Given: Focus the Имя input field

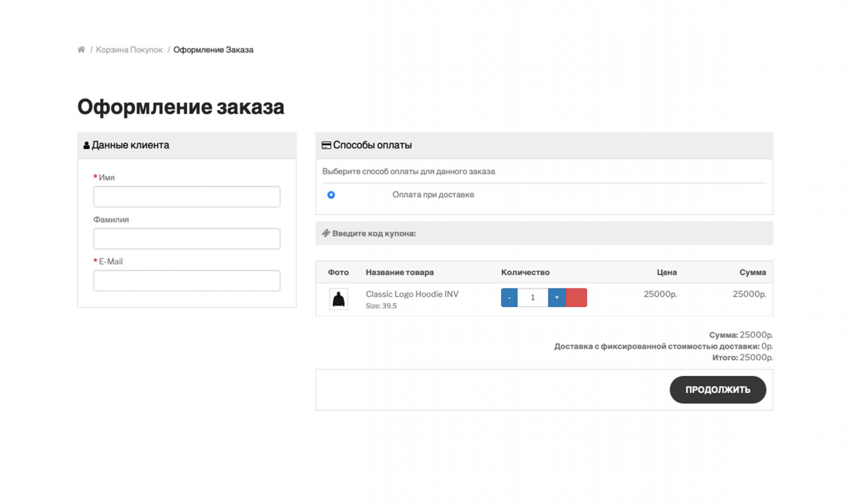Looking at the screenshot, I should pos(187,197).
